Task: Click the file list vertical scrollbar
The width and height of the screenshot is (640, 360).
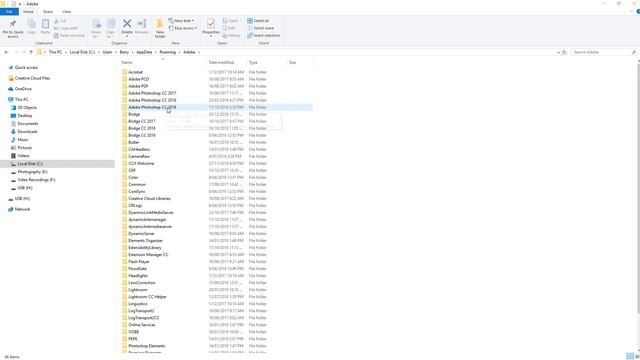Action: click(x=638, y=188)
